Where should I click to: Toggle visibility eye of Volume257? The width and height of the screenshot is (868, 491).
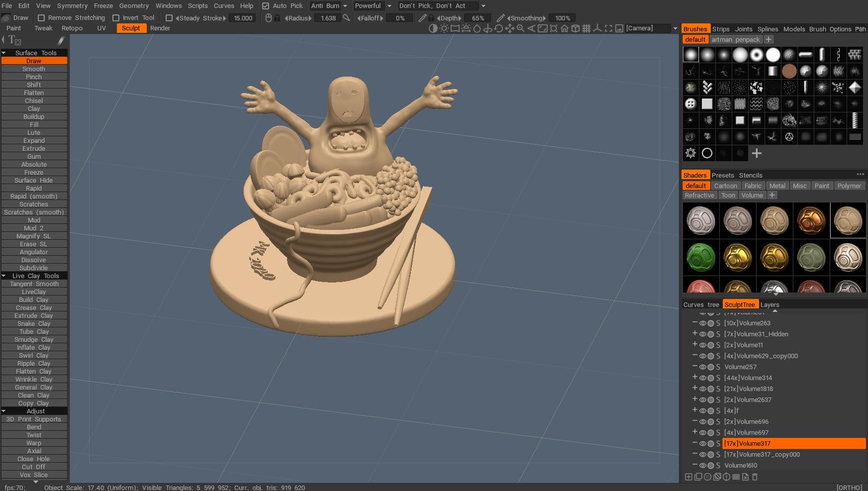pyautogui.click(x=703, y=367)
